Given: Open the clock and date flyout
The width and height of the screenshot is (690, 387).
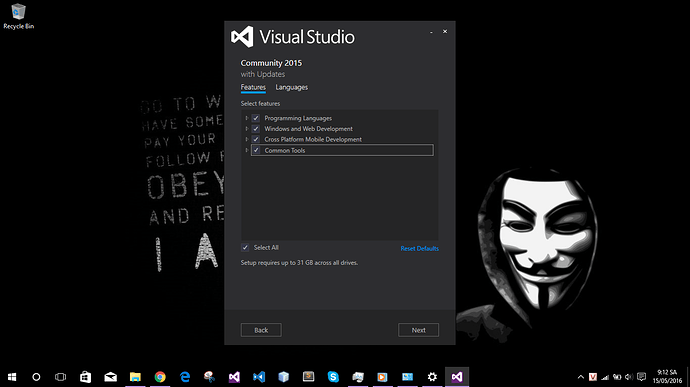Looking at the screenshot, I should click(x=667, y=377).
